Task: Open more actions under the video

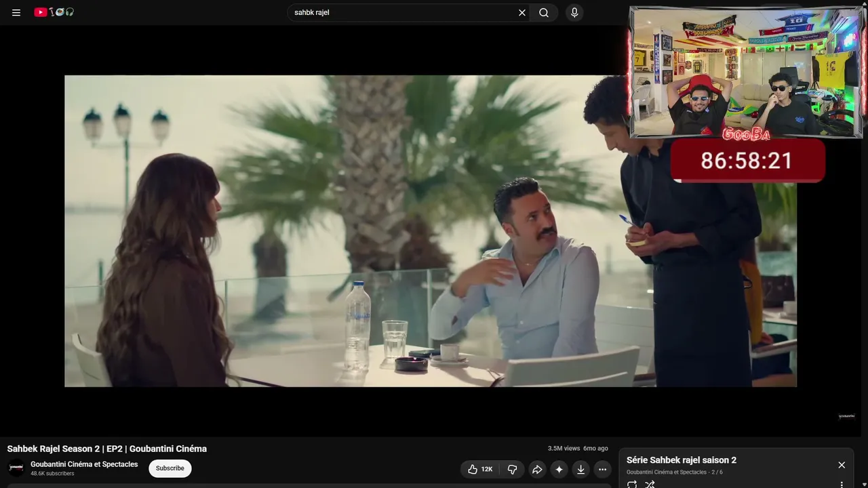Action: [x=602, y=469]
